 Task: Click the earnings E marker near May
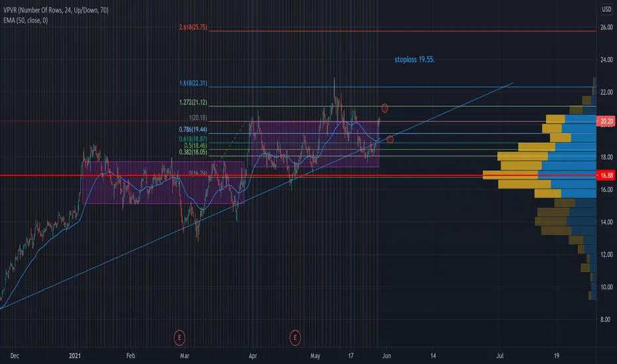tap(295, 338)
